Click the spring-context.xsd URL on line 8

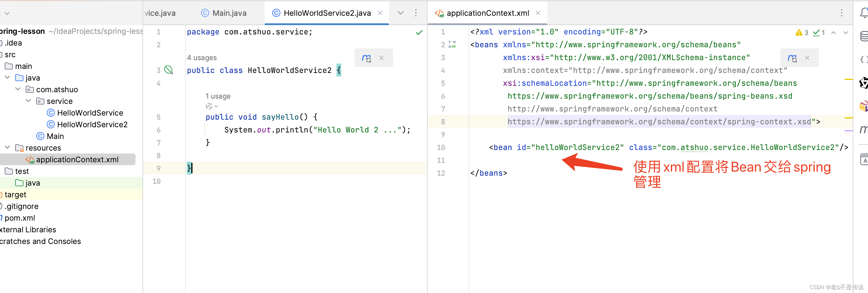(659, 122)
